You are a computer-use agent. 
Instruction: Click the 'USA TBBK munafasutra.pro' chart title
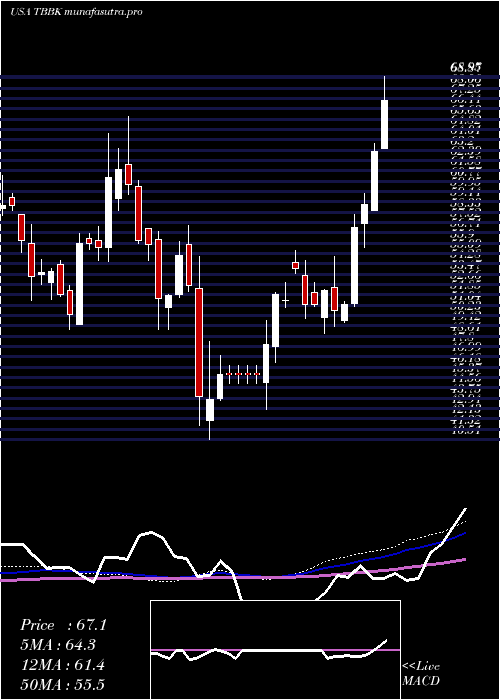pyautogui.click(x=76, y=12)
